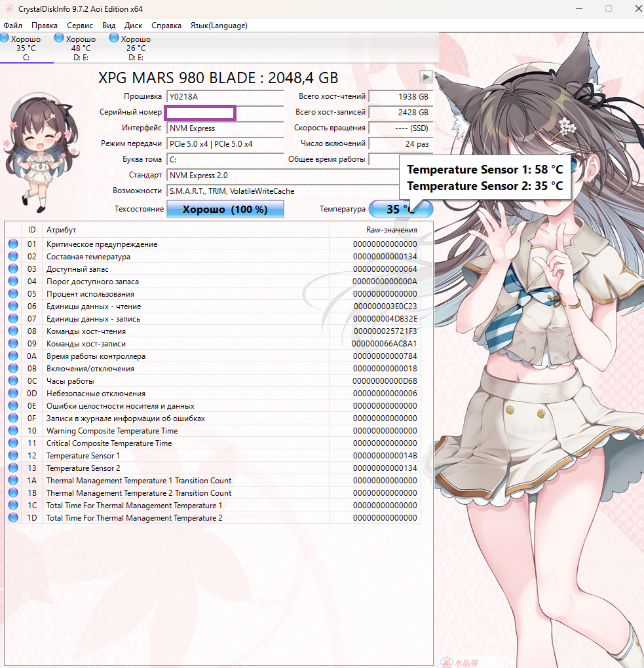The image size is (644, 668).
Task: Open the Правка menu
Action: [x=45, y=26]
